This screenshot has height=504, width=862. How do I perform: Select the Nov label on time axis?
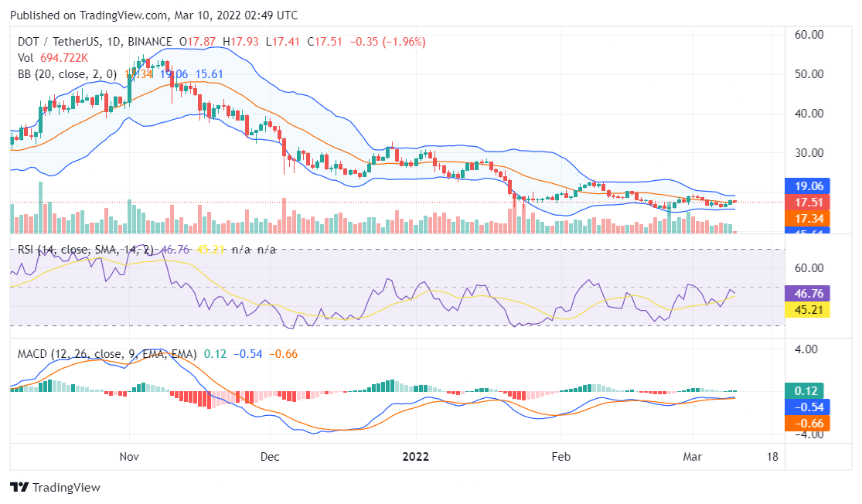pos(129,457)
